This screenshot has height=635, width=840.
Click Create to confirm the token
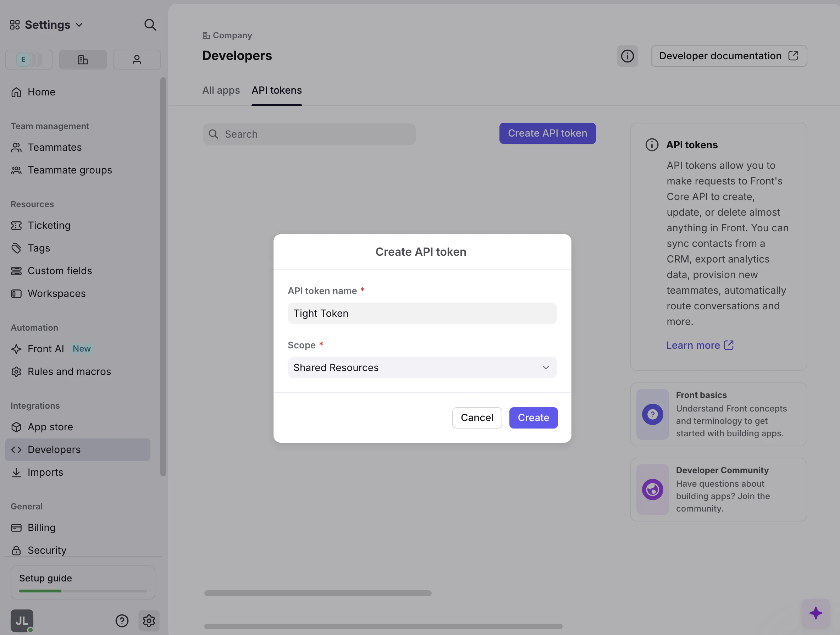pos(533,418)
